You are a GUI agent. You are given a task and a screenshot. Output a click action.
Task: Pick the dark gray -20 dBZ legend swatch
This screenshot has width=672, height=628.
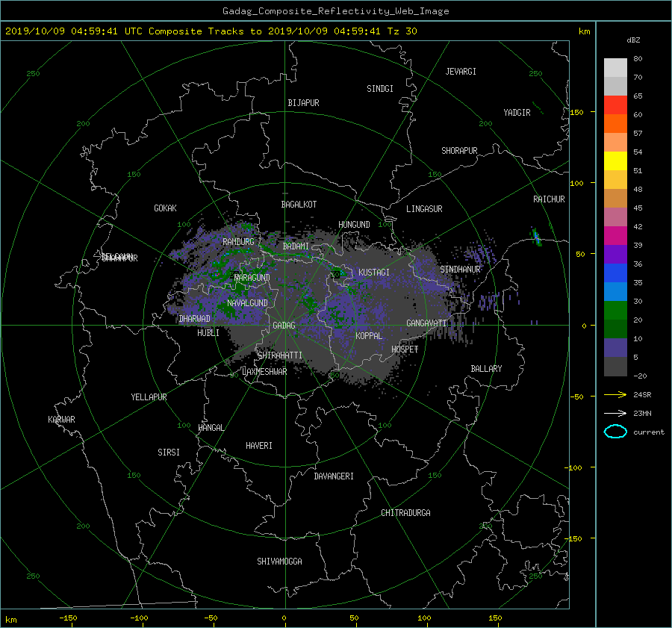pos(615,366)
